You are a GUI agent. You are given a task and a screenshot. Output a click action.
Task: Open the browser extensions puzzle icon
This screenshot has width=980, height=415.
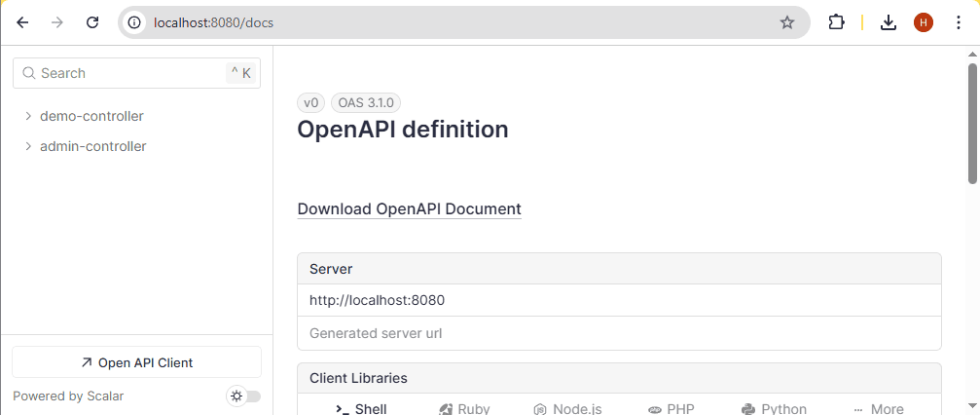(836, 22)
